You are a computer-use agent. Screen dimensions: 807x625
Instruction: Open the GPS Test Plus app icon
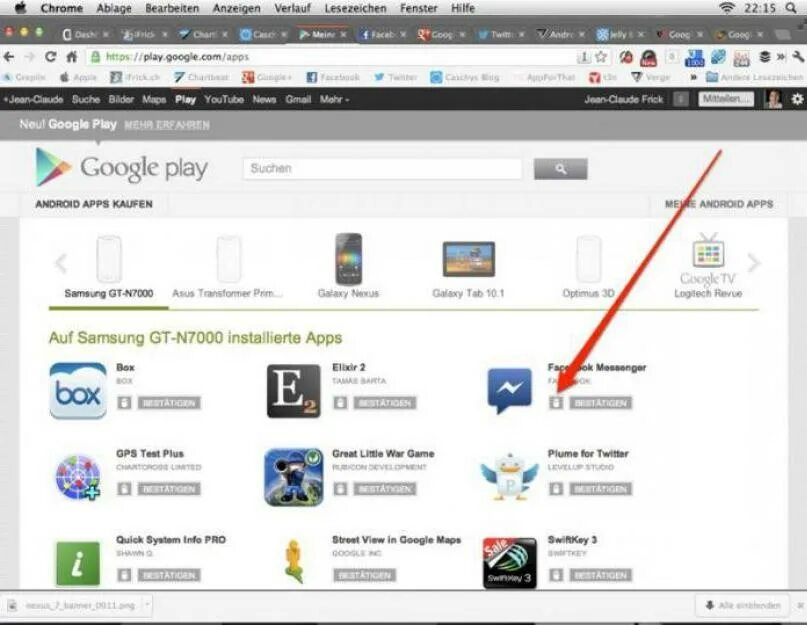(78, 477)
